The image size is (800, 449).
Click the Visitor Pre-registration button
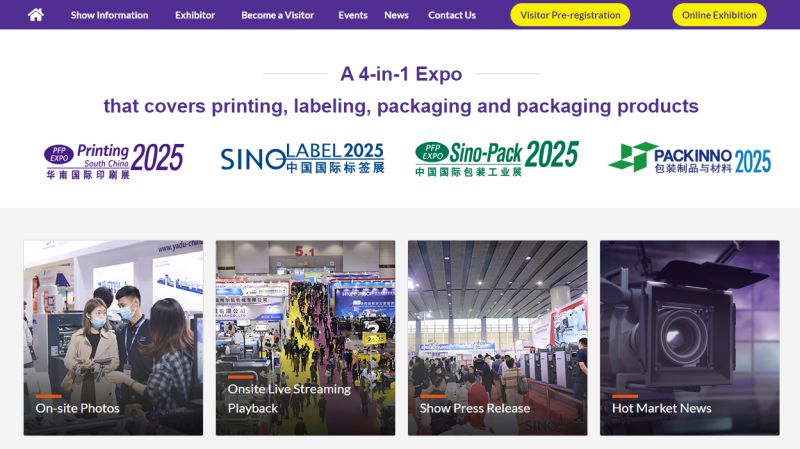pos(570,15)
